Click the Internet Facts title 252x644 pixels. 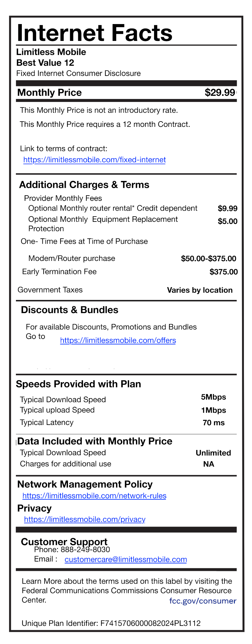tap(94, 33)
